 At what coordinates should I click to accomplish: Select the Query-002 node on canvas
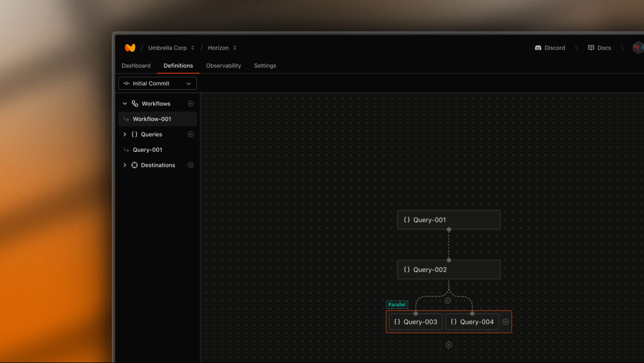click(449, 270)
